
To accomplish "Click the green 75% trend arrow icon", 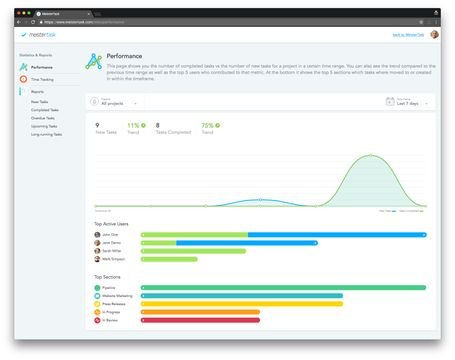I will [x=218, y=125].
